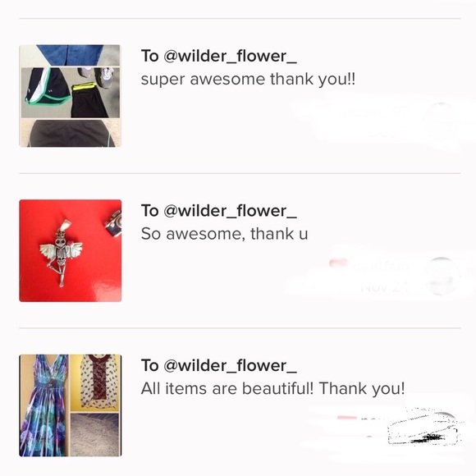Image resolution: width=476 pixels, height=476 pixels.
Task: Open the athletic shorts collage thumbnail
Action: tap(70, 96)
